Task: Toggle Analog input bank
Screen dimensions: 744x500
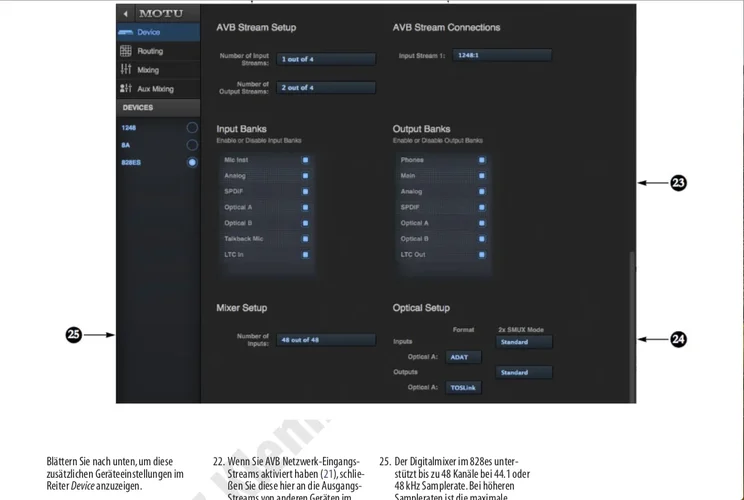Action: [x=305, y=176]
